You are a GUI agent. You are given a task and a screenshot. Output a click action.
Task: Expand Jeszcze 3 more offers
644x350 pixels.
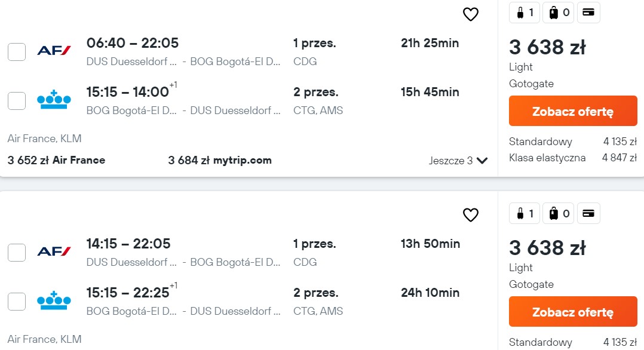coord(458,161)
